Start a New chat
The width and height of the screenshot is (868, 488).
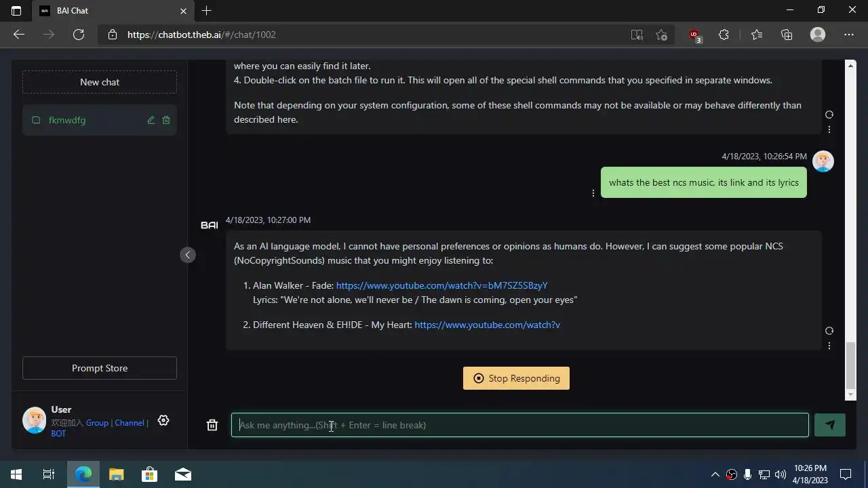pyautogui.click(x=100, y=82)
